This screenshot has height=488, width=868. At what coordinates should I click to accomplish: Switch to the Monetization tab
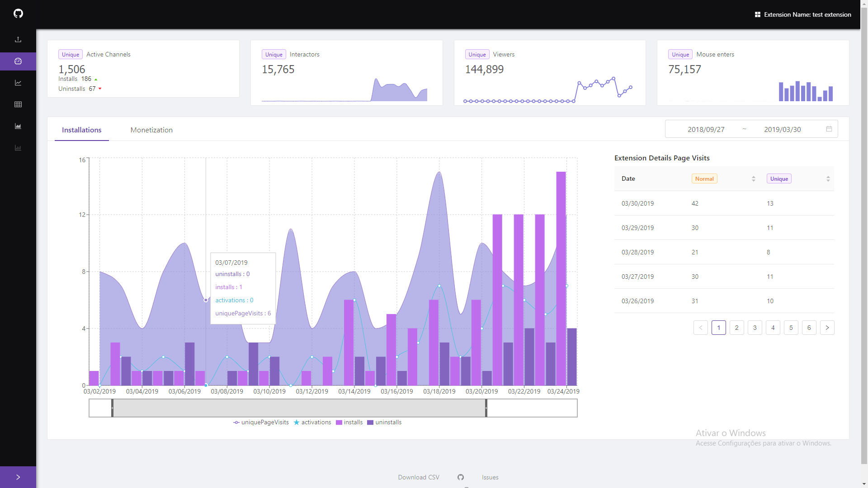(151, 130)
